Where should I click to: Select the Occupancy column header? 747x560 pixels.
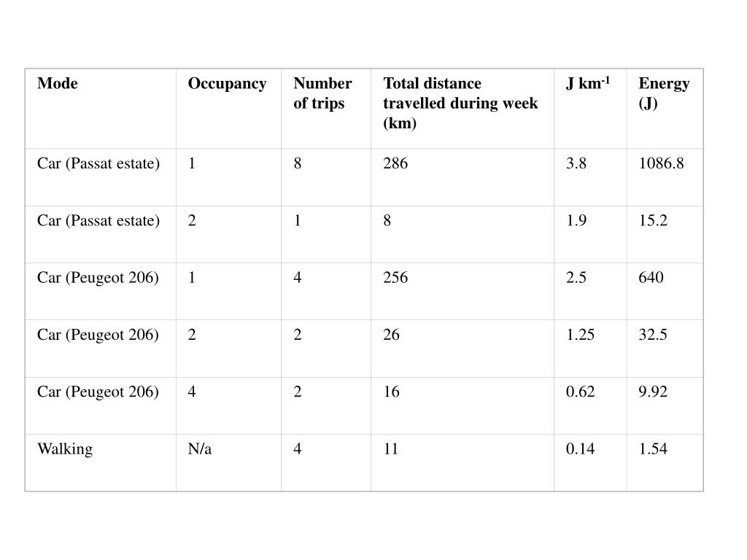[228, 85]
